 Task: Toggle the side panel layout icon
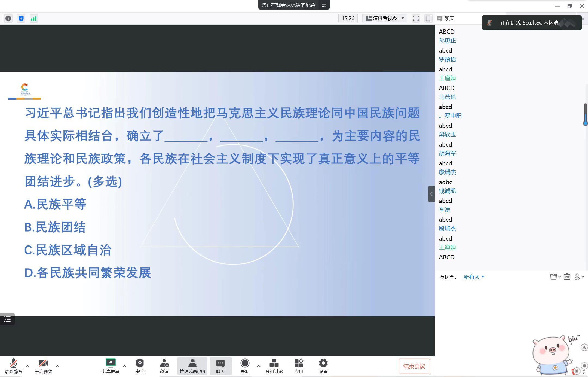428,18
